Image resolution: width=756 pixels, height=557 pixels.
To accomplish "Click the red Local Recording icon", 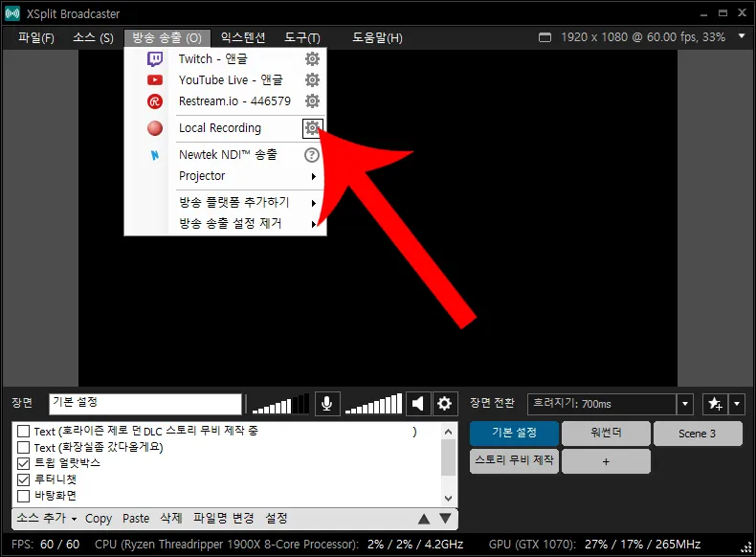I will coord(155,128).
